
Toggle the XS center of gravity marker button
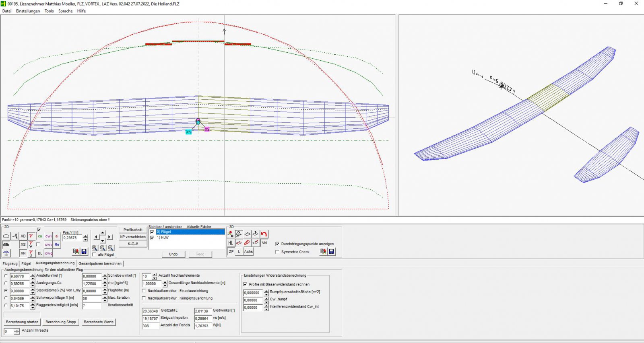23,244
